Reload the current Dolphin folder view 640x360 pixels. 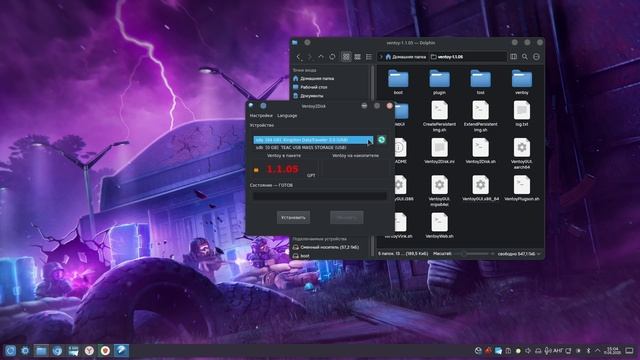click(x=332, y=57)
